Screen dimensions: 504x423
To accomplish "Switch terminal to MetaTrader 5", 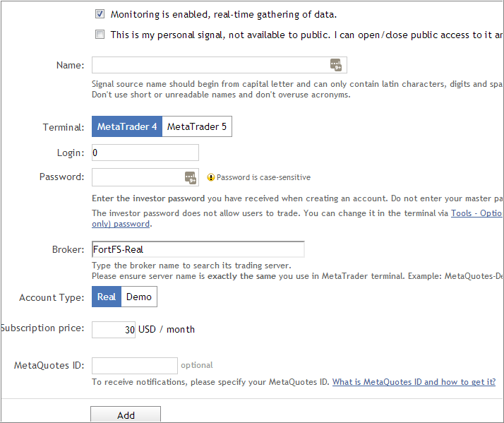I will click(x=197, y=126).
